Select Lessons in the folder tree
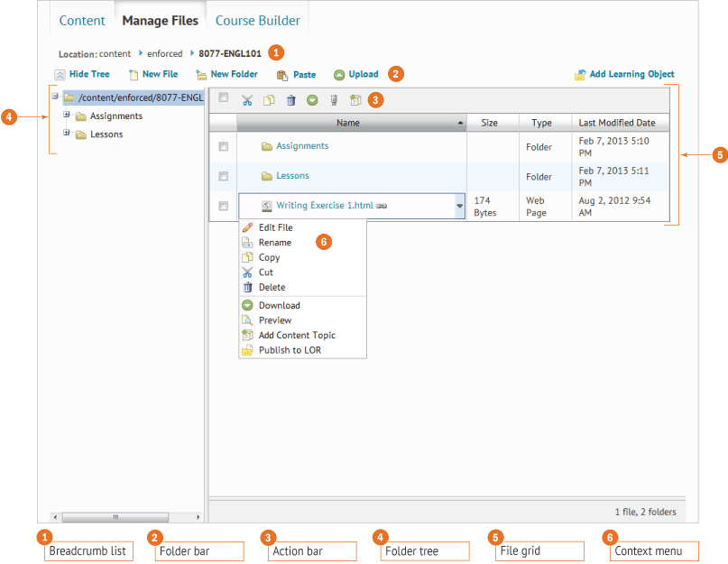This screenshot has width=728, height=564. coord(106,134)
